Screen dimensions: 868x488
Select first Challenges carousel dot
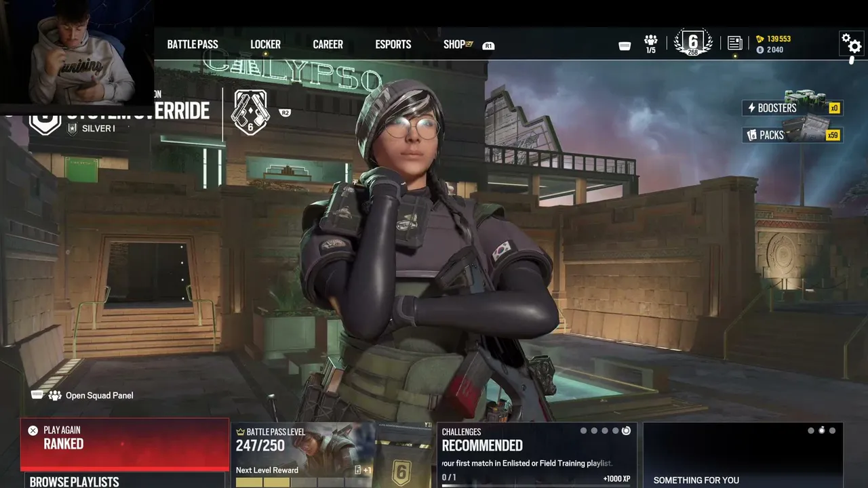[x=584, y=430]
